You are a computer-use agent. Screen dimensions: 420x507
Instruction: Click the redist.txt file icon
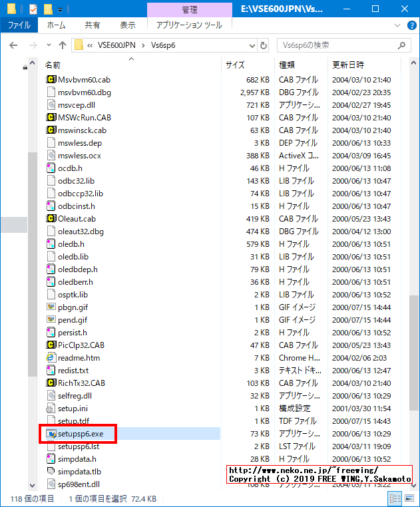(x=51, y=370)
